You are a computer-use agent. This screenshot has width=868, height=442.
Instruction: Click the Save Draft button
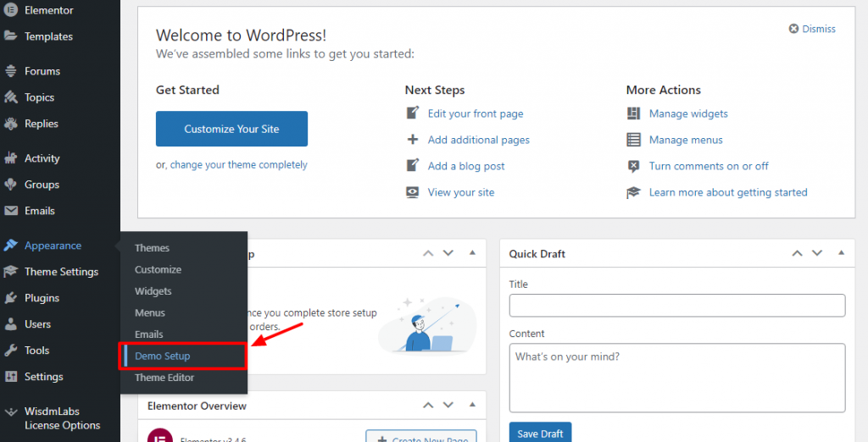click(540, 433)
